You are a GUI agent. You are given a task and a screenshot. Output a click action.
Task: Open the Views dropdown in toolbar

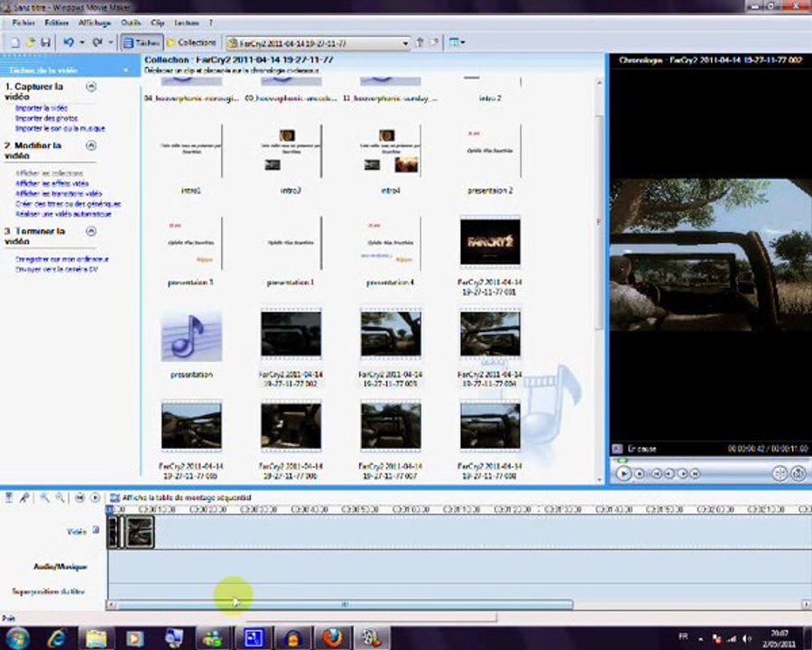click(457, 42)
